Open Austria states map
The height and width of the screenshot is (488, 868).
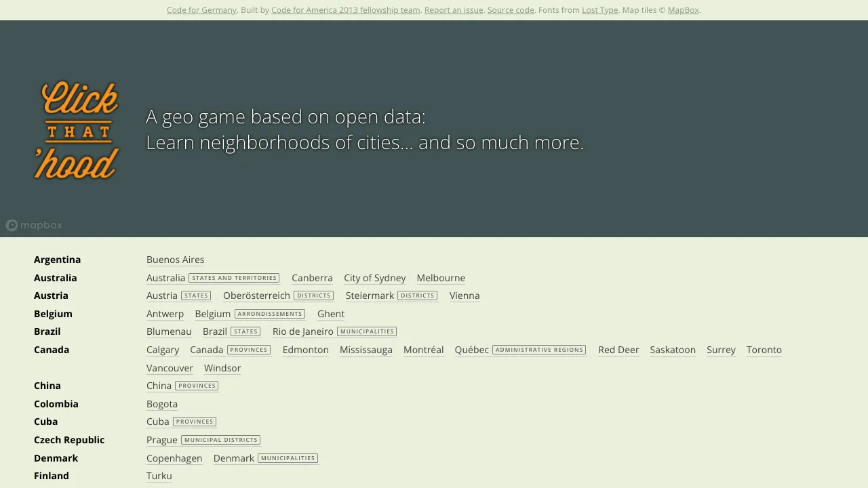pyautogui.click(x=179, y=296)
